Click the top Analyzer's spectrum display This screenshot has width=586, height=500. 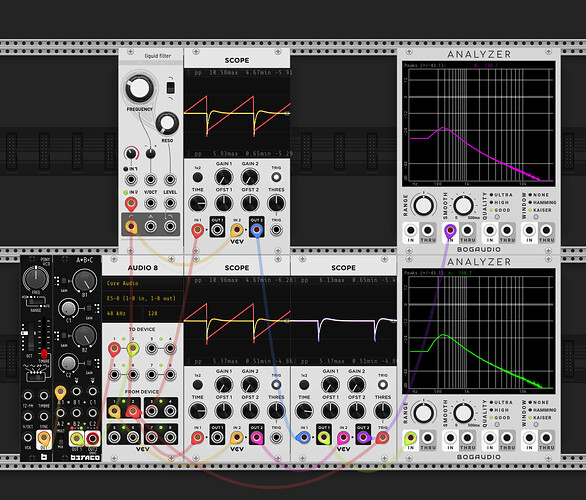click(479, 124)
